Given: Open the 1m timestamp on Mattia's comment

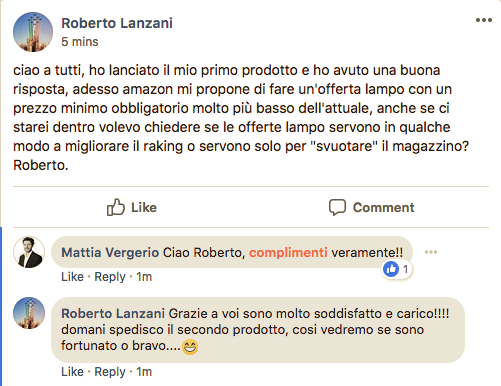Looking at the screenshot, I should (144, 277).
